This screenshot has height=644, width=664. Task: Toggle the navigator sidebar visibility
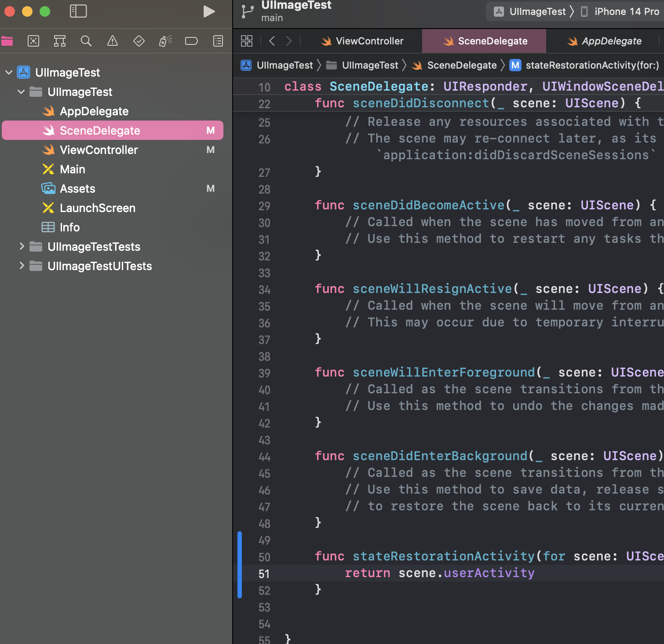pyautogui.click(x=78, y=11)
